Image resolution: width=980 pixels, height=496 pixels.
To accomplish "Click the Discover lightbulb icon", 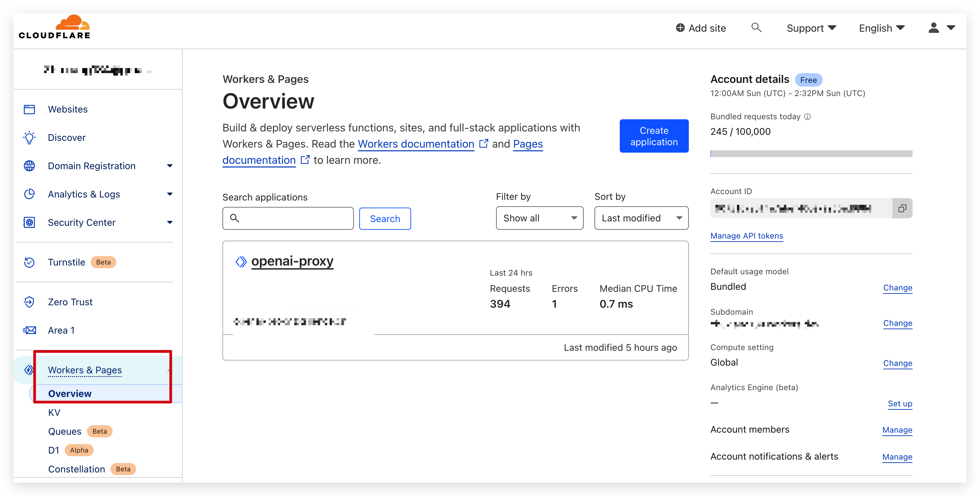I will pyautogui.click(x=29, y=138).
